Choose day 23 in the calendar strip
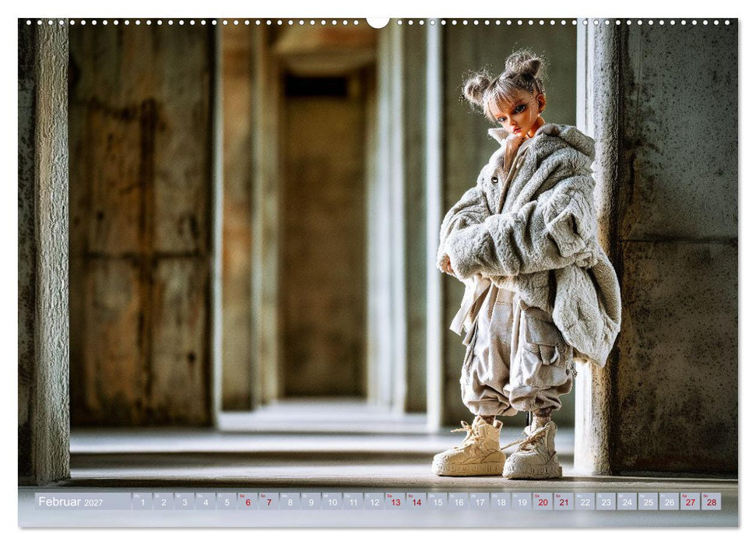Viewport: 756px width, 545px height. [x=606, y=501]
